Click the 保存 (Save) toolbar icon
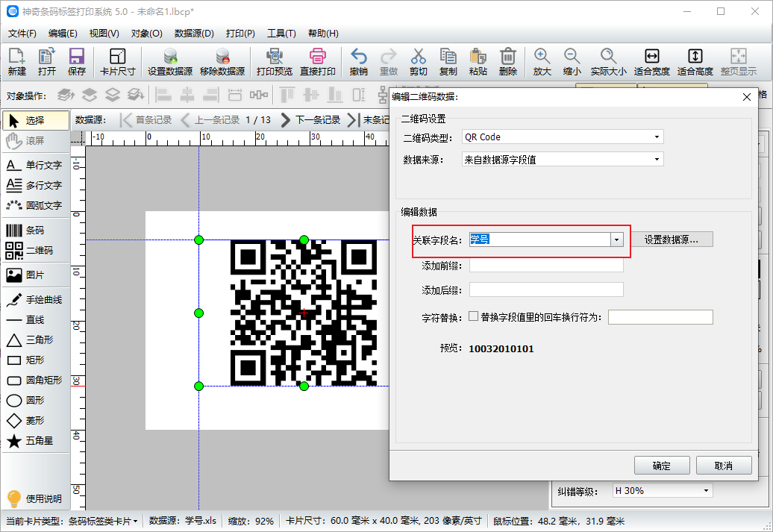773x532 pixels. pyautogui.click(x=76, y=61)
